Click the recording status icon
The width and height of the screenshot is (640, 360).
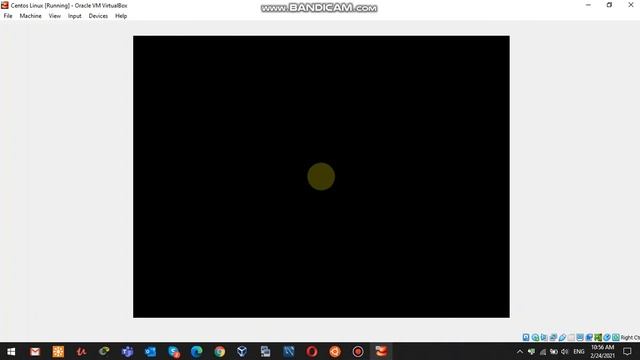(589, 337)
